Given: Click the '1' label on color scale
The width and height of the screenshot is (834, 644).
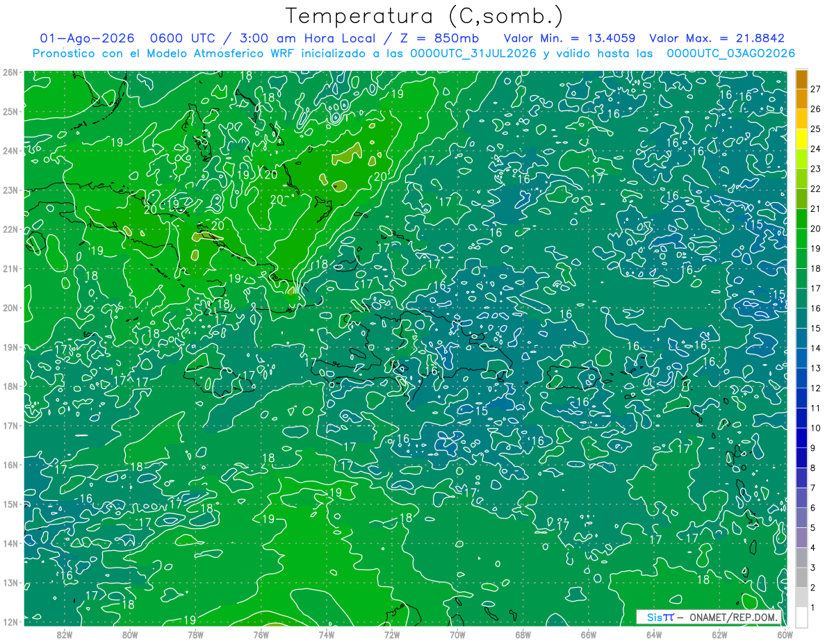Looking at the screenshot, I should point(814,608).
